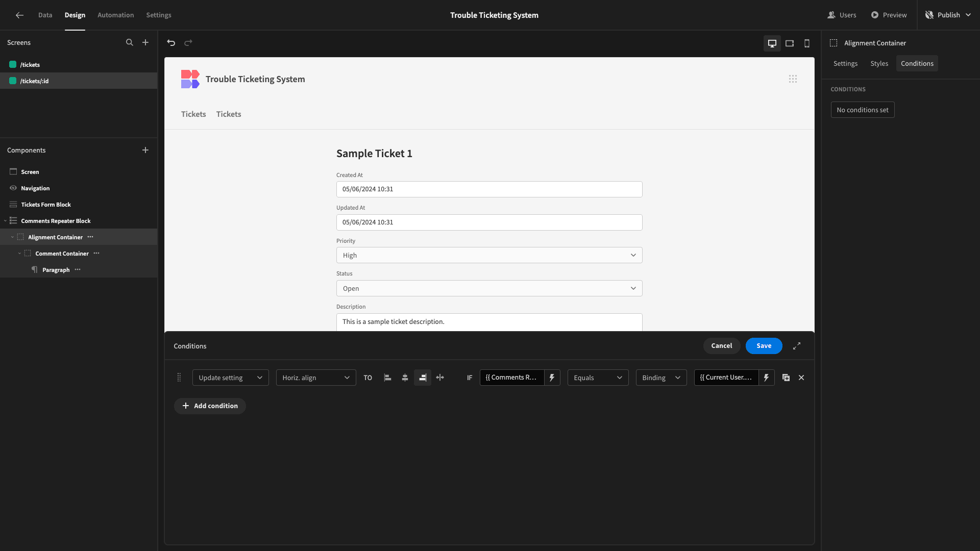Open the Priority dropdown showing High

[489, 255]
